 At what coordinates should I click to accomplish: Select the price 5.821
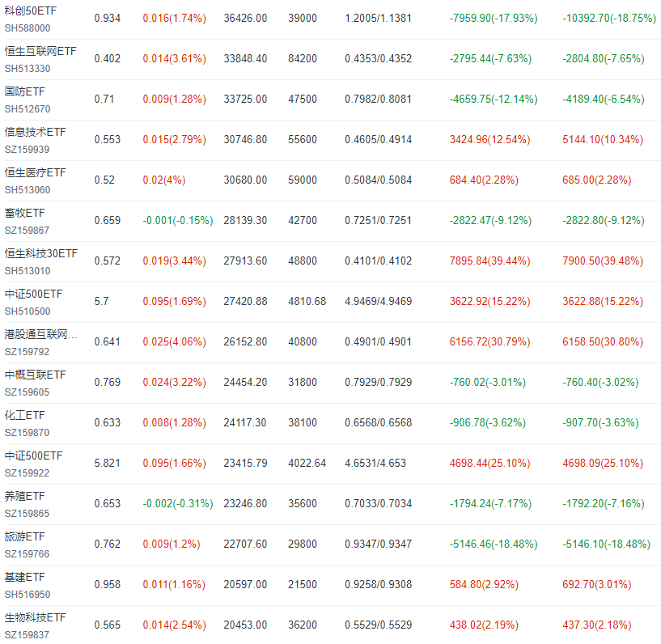click(x=108, y=464)
